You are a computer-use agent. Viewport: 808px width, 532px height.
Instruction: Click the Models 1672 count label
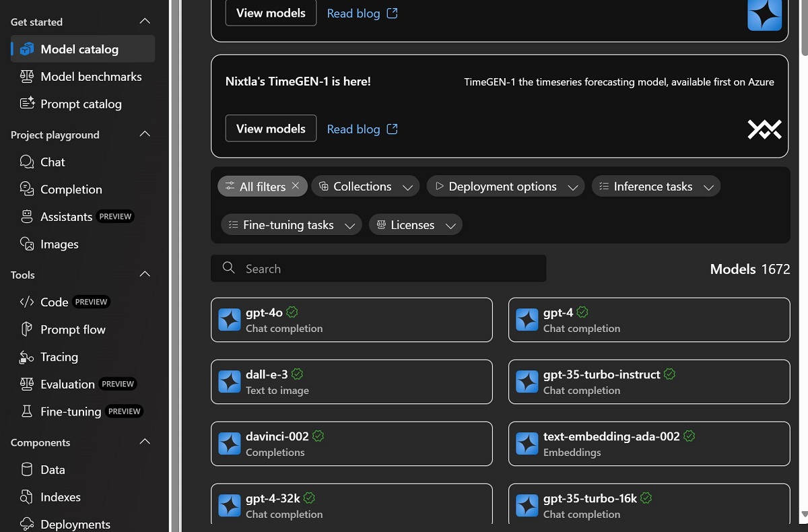pyautogui.click(x=750, y=269)
